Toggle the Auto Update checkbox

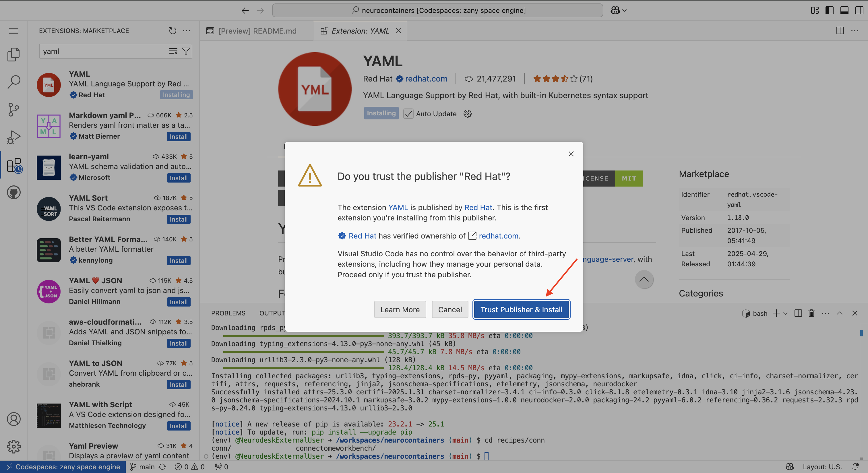[x=408, y=114]
